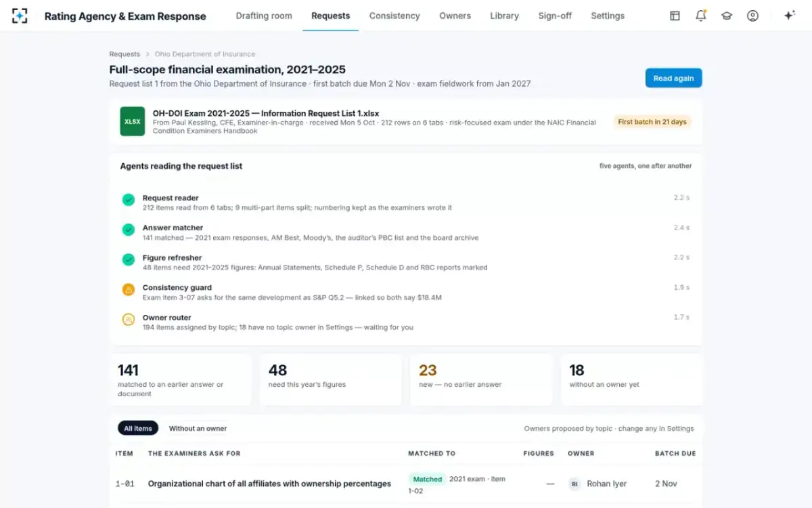Click the app logo in the header
This screenshot has height=508, width=812.
(x=20, y=16)
